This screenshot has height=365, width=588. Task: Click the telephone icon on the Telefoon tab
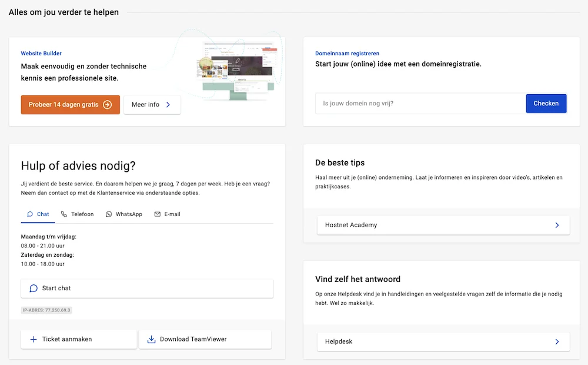[64, 214]
